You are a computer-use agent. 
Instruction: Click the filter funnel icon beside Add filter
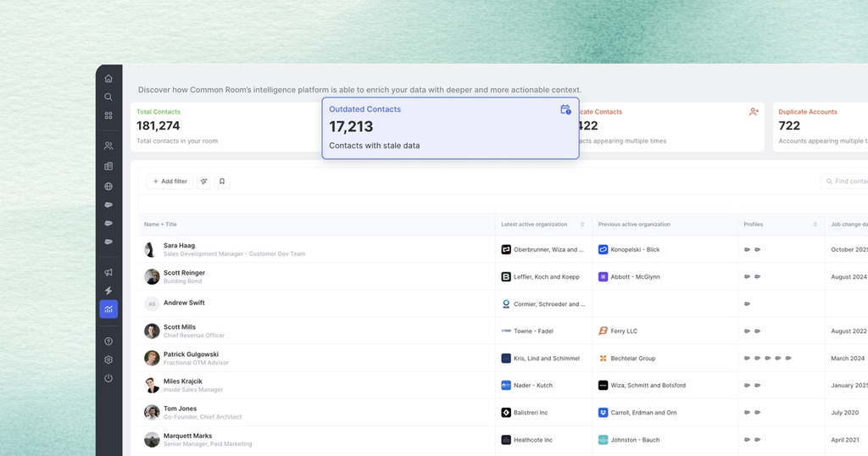point(203,181)
